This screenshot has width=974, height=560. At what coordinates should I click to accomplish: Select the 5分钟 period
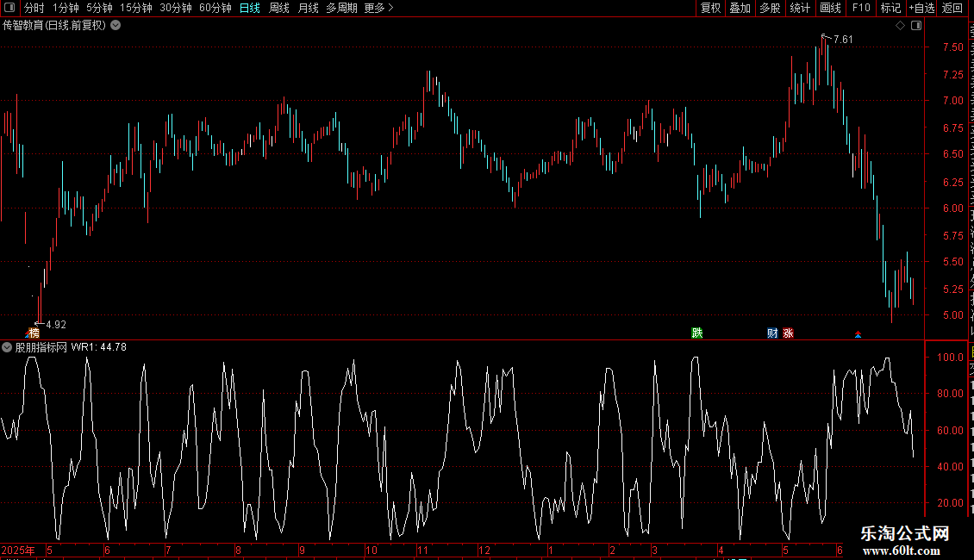[x=99, y=8]
